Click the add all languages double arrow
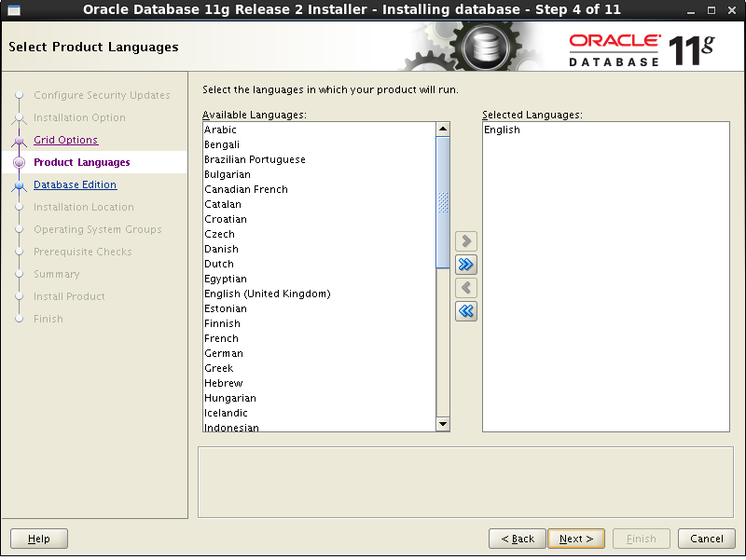 pyautogui.click(x=465, y=265)
